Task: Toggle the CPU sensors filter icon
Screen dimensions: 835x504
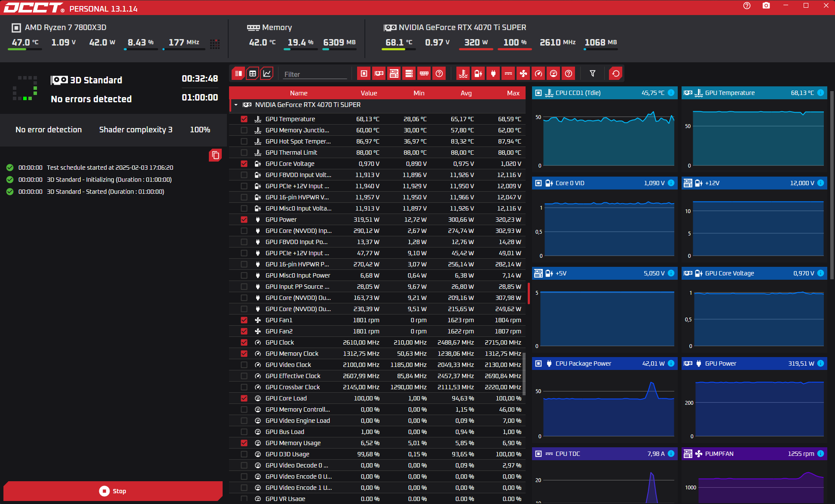Action: click(x=364, y=73)
